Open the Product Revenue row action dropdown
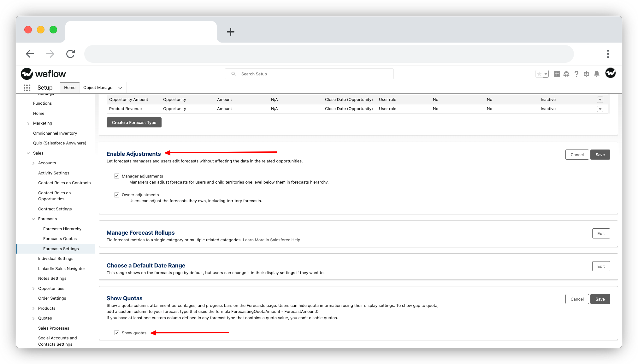 pos(600,109)
